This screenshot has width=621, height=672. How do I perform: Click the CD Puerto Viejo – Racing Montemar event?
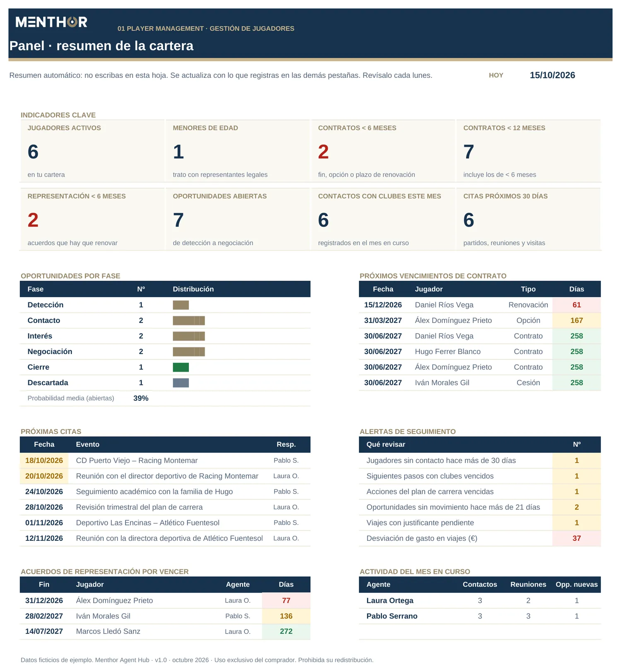click(x=137, y=460)
